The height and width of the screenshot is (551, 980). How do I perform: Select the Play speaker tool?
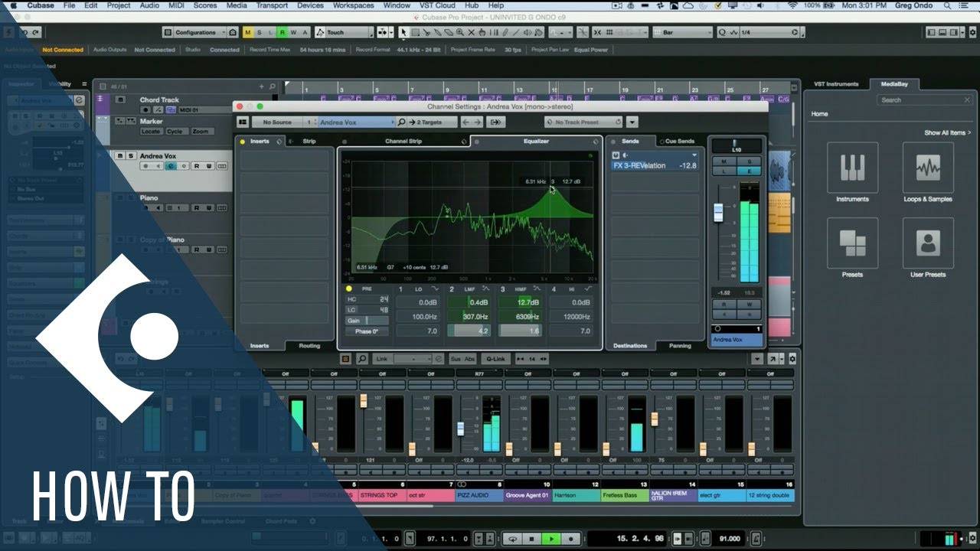tap(528, 32)
